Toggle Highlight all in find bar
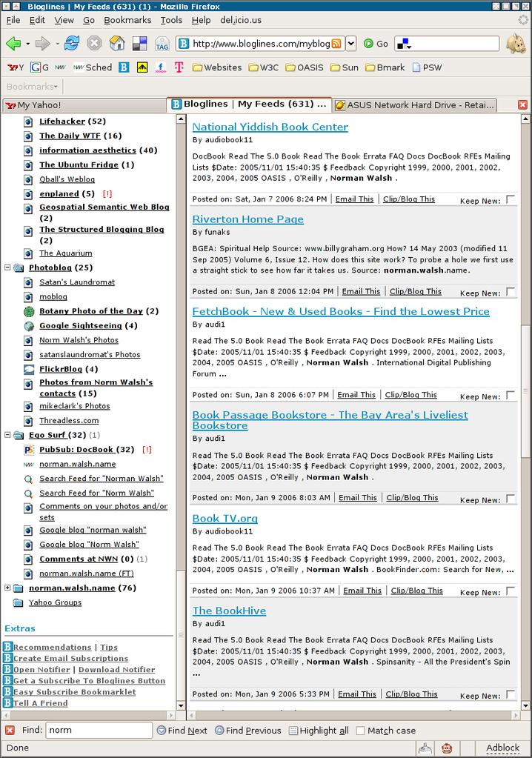 (x=319, y=731)
